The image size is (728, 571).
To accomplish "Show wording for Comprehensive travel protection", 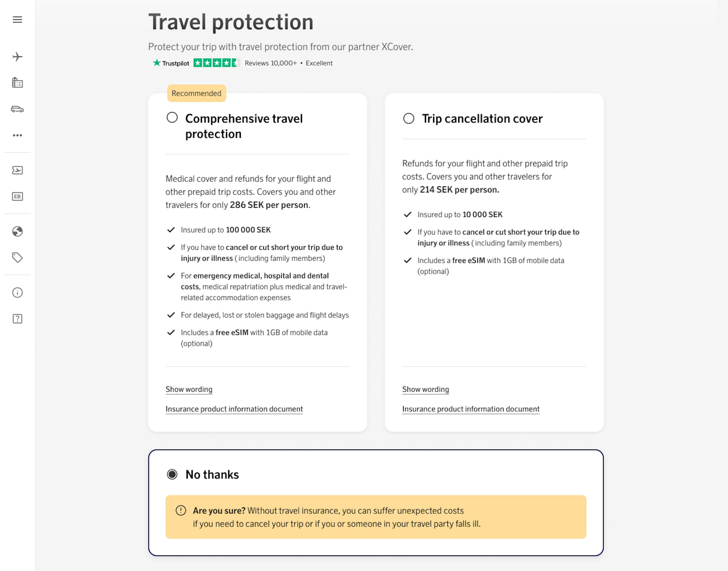I will point(189,389).
